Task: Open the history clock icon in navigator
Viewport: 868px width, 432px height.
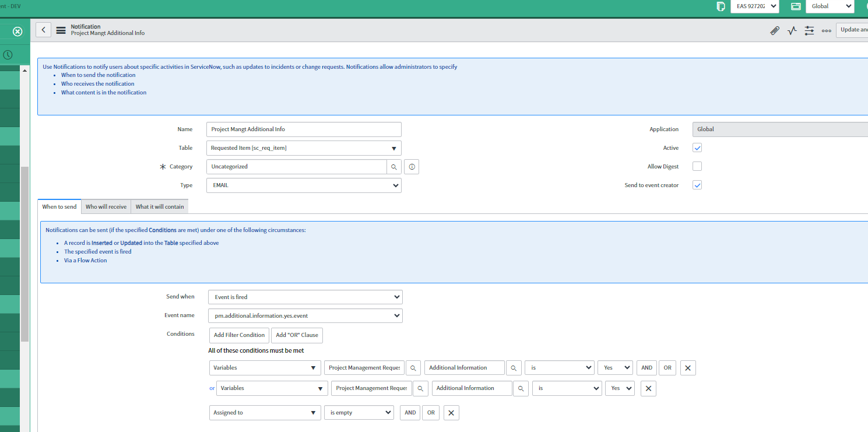Action: 8,55
